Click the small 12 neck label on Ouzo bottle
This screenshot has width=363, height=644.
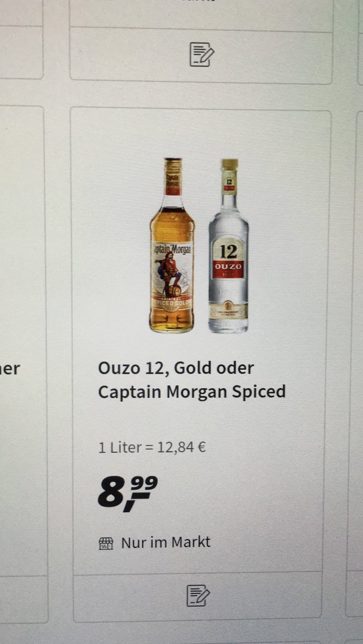[229, 184]
